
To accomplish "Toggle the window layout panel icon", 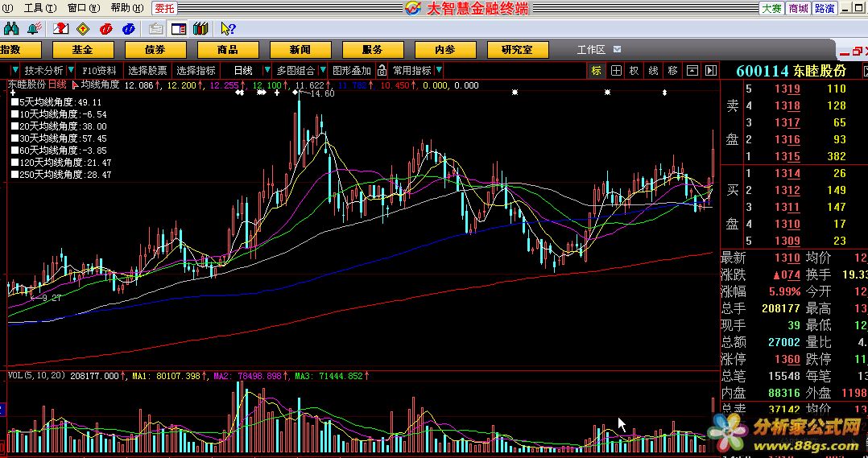I will pyautogui.click(x=178, y=28).
